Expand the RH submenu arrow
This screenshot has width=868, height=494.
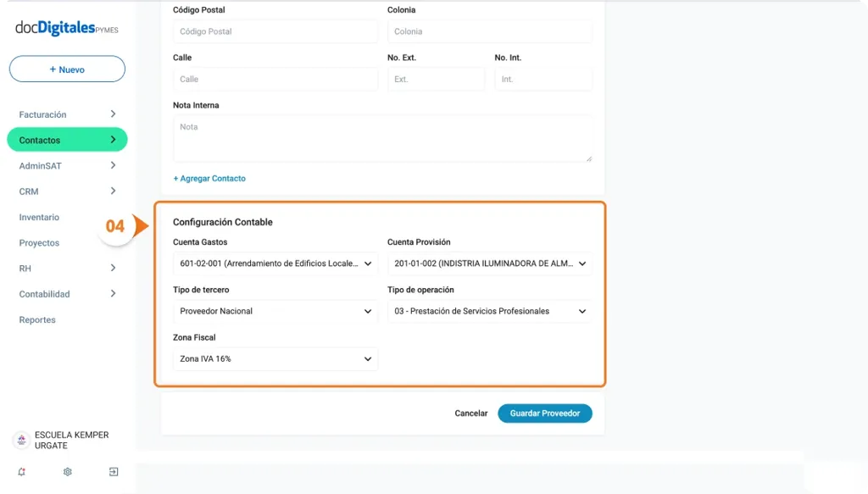(x=114, y=269)
